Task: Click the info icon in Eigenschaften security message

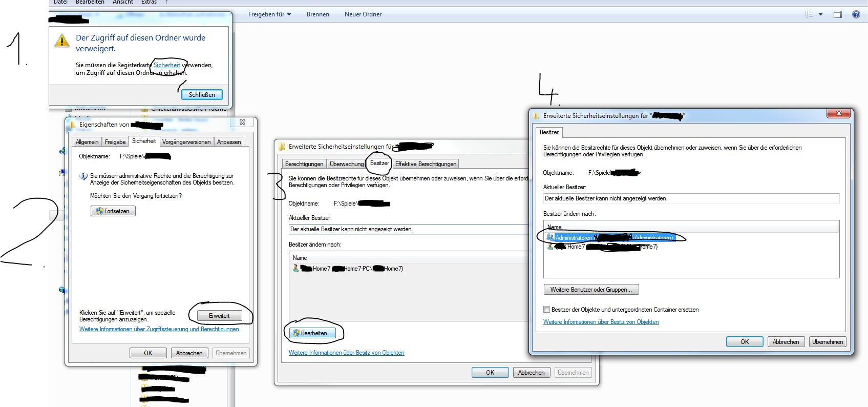Action: click(x=83, y=176)
